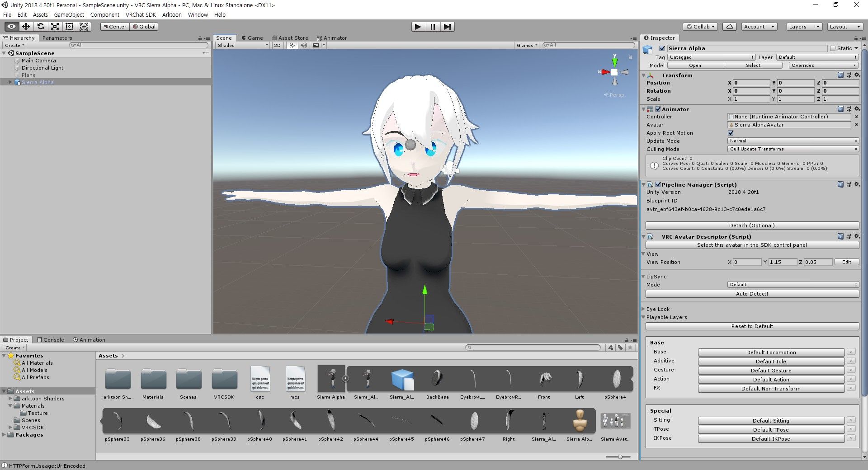Select the combined Transform tool

pyautogui.click(x=84, y=27)
